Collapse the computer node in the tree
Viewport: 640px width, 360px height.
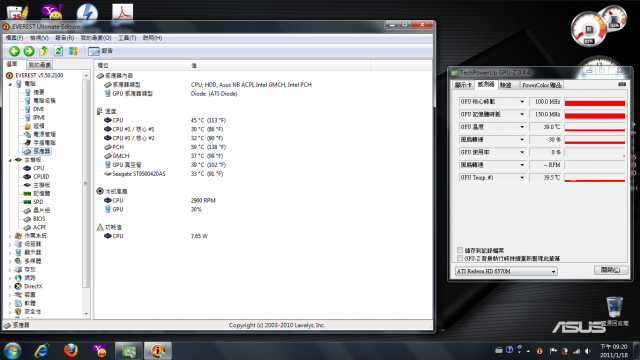(10, 84)
